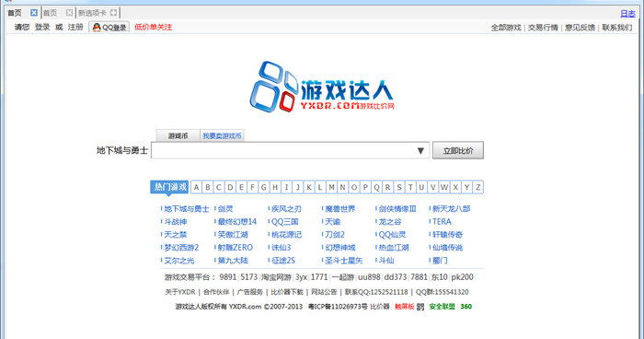Switch to the 我要卖游戏币 tab
The height and width of the screenshot is (339, 644).
[x=222, y=135]
